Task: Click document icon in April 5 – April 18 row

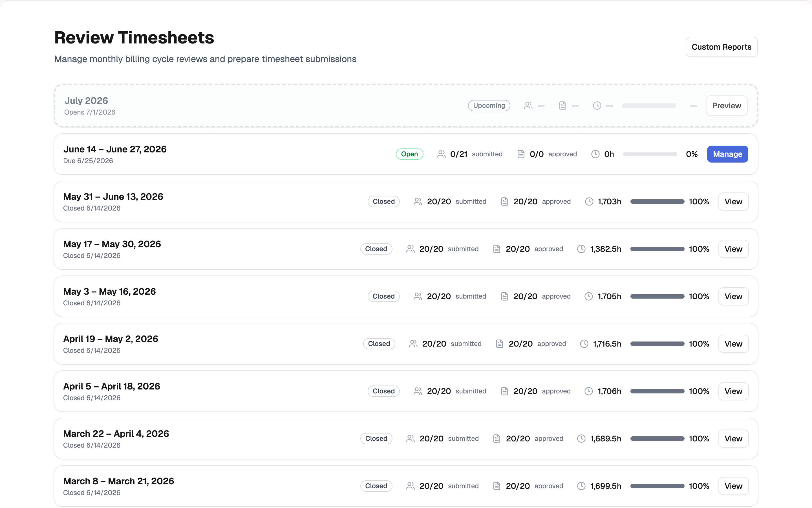Action: 505,391
